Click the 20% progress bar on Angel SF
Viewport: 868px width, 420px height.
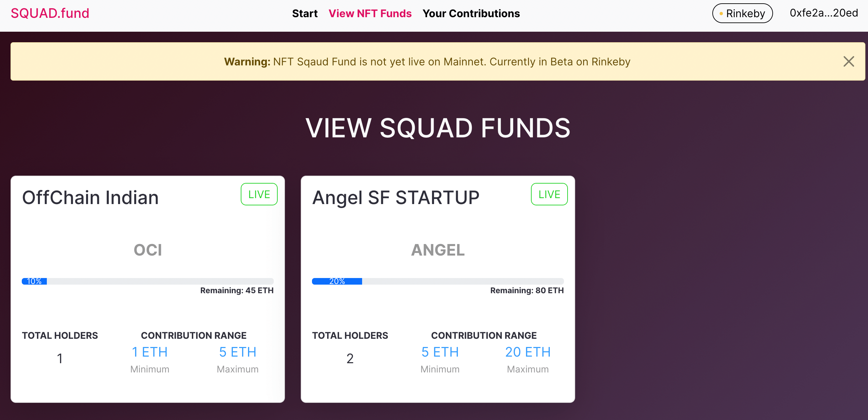click(x=337, y=281)
